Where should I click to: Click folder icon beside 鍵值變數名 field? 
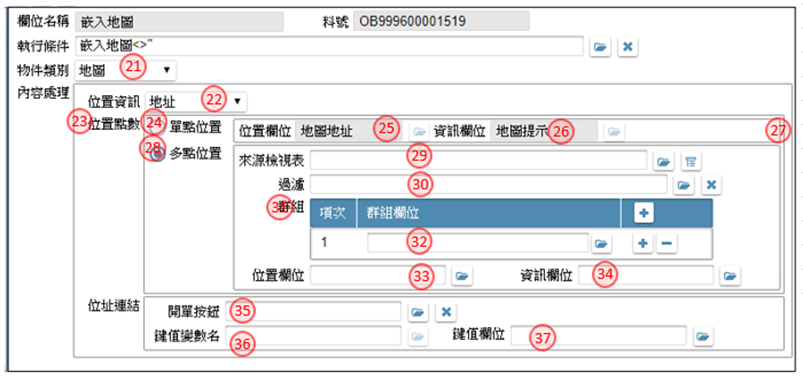[x=418, y=336]
